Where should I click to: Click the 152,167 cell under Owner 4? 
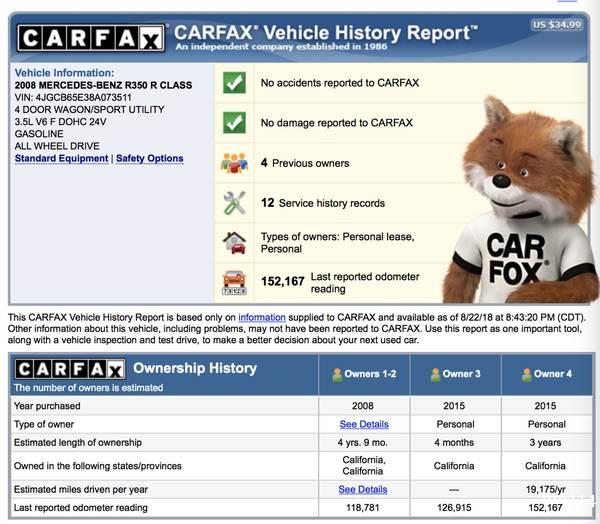click(x=545, y=508)
